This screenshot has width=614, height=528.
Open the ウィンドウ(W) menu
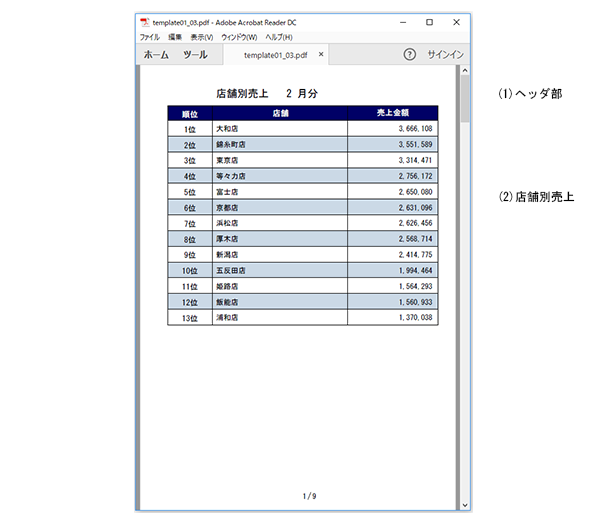pos(239,37)
